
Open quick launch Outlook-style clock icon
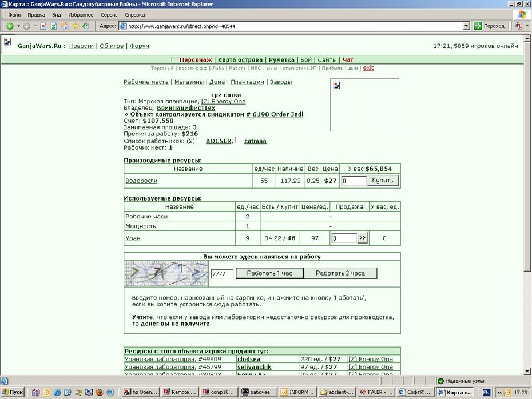46,392
